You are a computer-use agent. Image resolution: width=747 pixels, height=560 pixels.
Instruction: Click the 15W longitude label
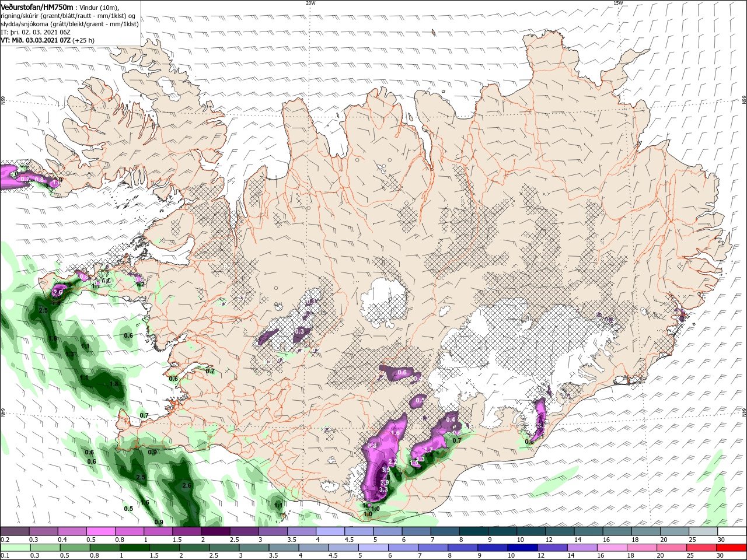(x=617, y=3)
